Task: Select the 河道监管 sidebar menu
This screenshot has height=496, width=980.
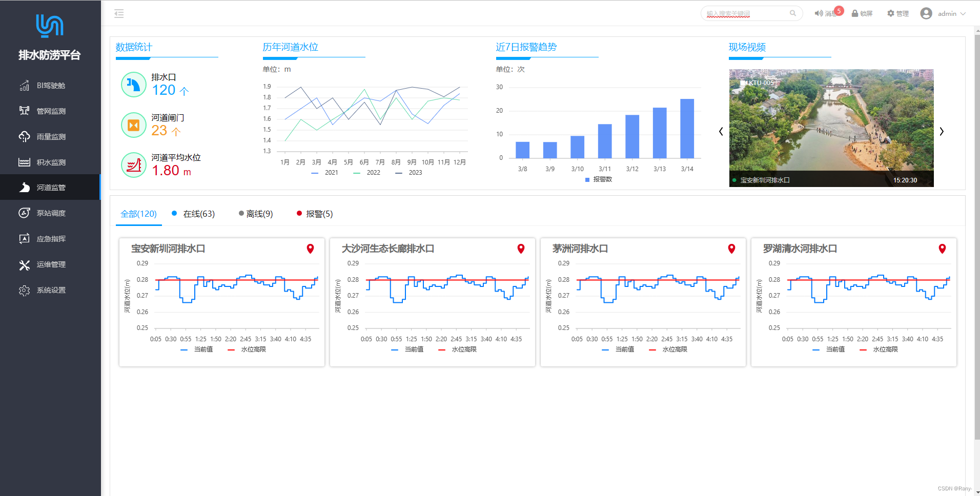Action: tap(50, 188)
